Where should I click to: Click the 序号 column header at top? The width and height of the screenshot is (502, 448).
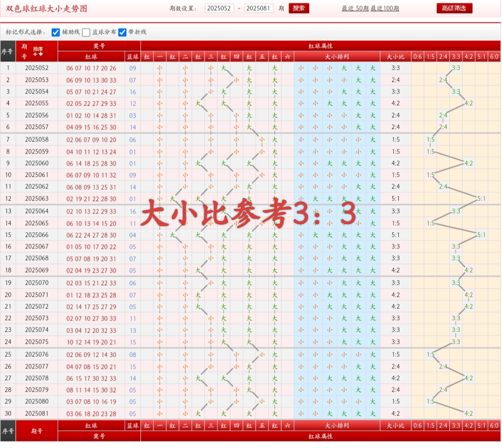coord(8,51)
